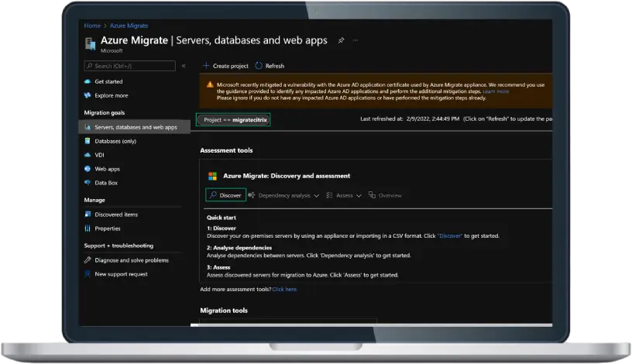Image resolution: width=632 pixels, height=364 pixels.
Task: Click the plus icon for Create project
Action: (206, 65)
